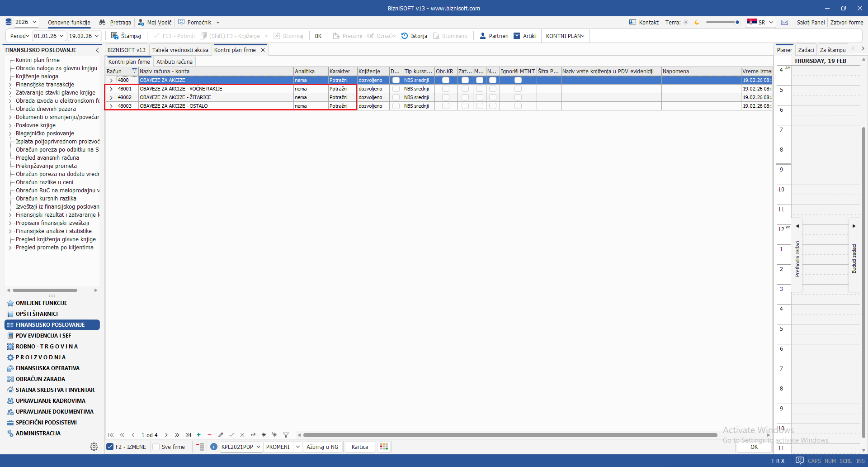Click the colored grid icon beside Kartica
This screenshot has height=467, width=868.
pos(384,447)
